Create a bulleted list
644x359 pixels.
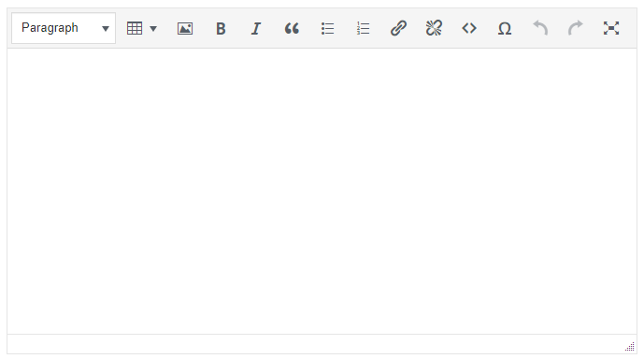327,28
